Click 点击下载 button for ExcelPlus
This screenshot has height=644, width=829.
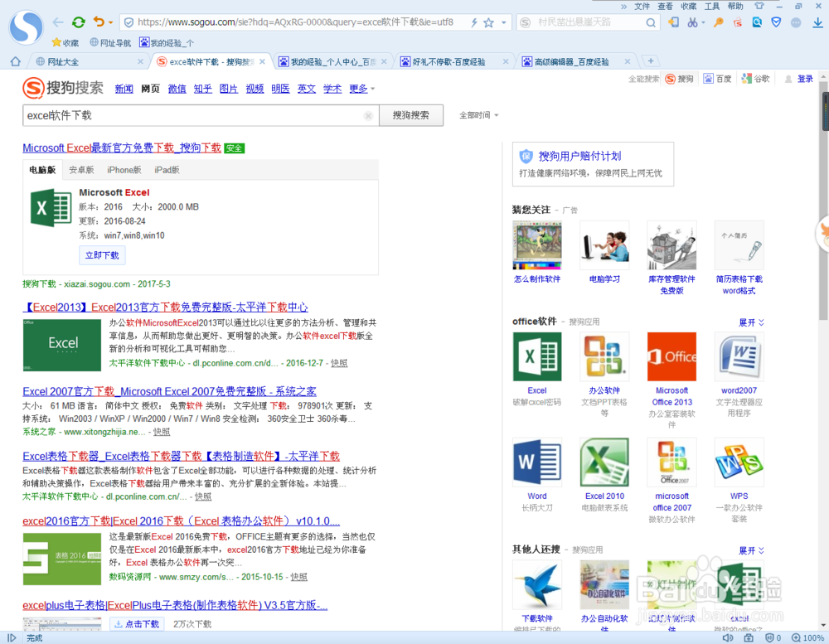coord(137,624)
